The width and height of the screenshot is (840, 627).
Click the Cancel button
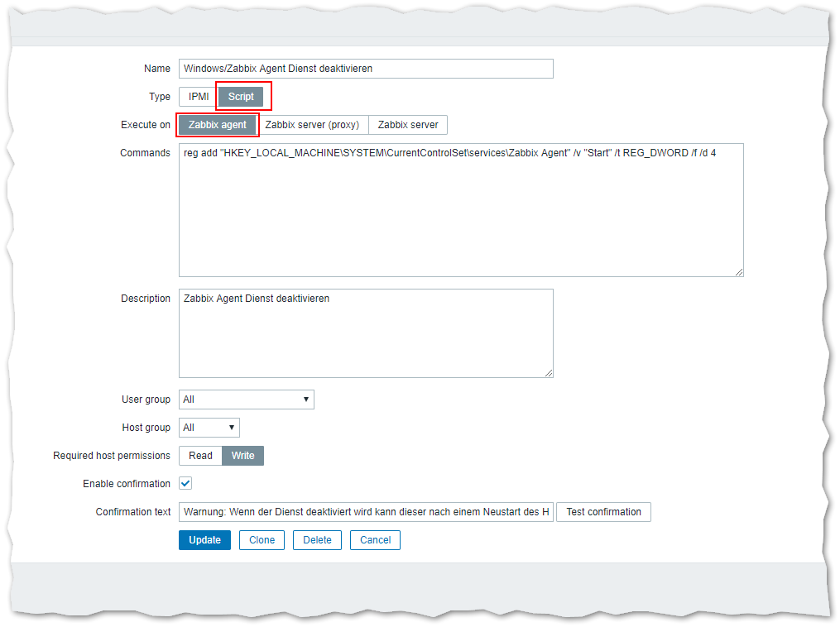click(x=375, y=540)
